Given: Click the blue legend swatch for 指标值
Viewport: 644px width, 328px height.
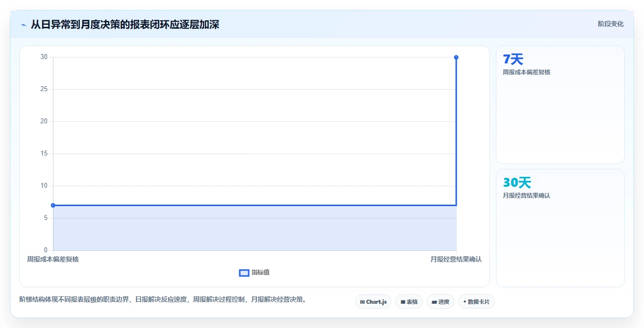Looking at the screenshot, I should point(244,273).
